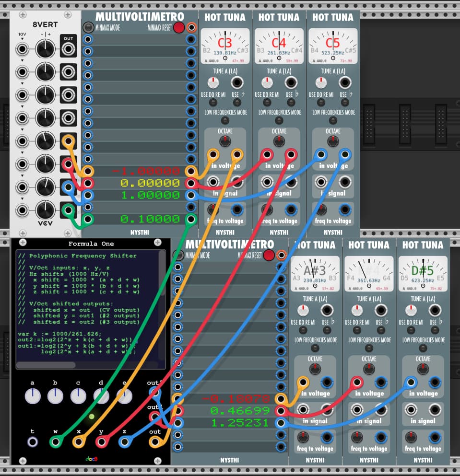
Task: Enable Low Frequencies Mode on C3 Hot Tuna
Action: [225, 120]
